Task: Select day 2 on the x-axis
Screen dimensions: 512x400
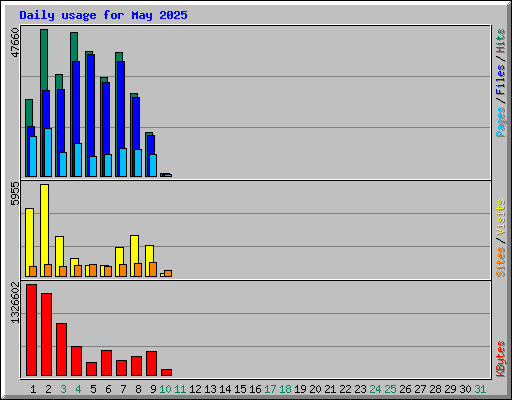Action: tap(48, 389)
